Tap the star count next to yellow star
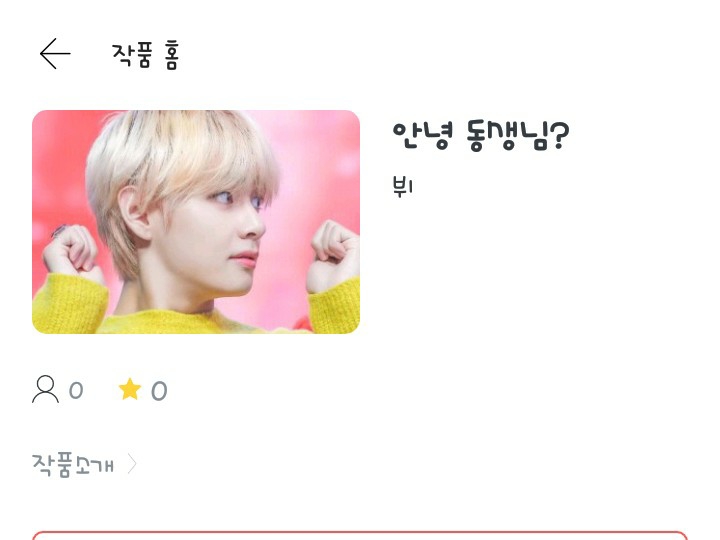720x540 pixels. coord(159,391)
